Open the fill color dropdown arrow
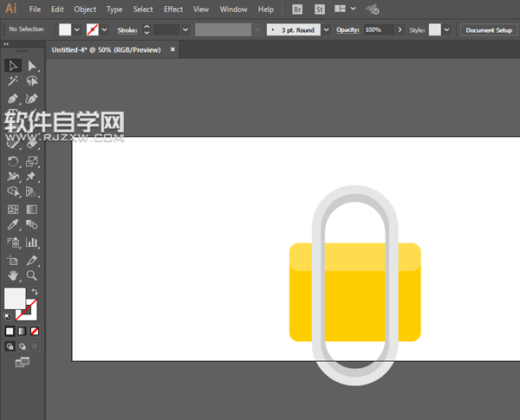520x420 pixels. [77, 29]
